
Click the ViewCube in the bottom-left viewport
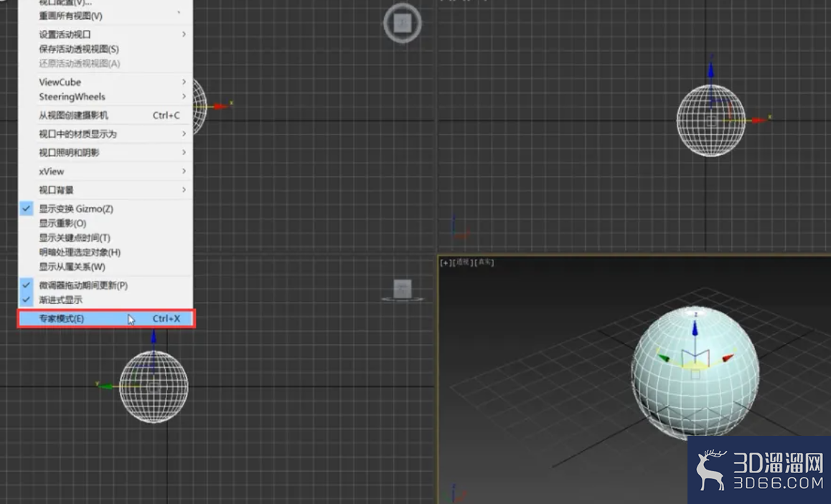tap(403, 290)
